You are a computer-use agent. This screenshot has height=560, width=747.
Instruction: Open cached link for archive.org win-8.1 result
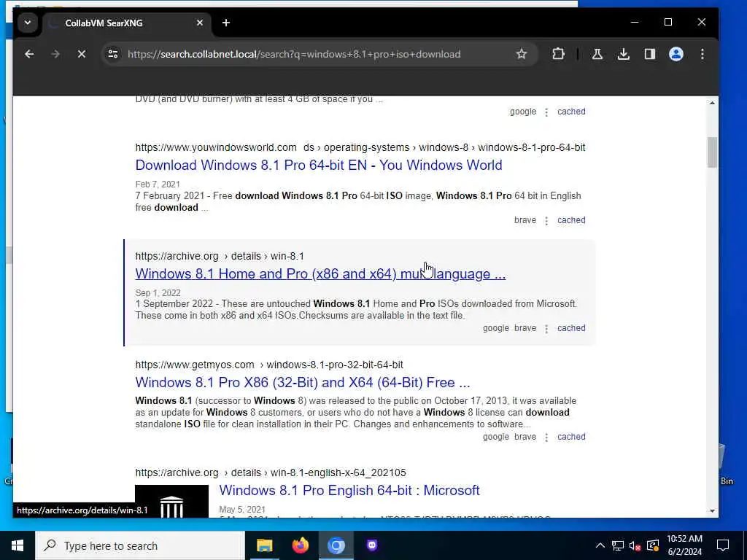coord(571,328)
